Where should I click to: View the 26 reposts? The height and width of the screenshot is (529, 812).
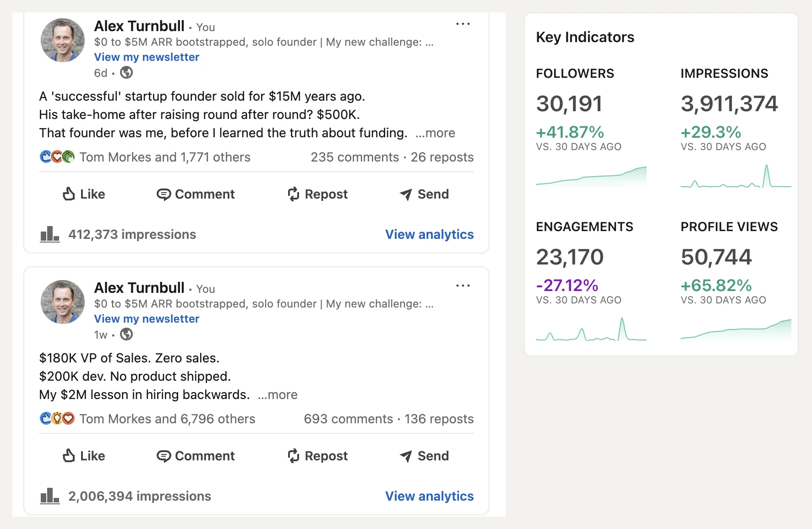click(x=442, y=157)
